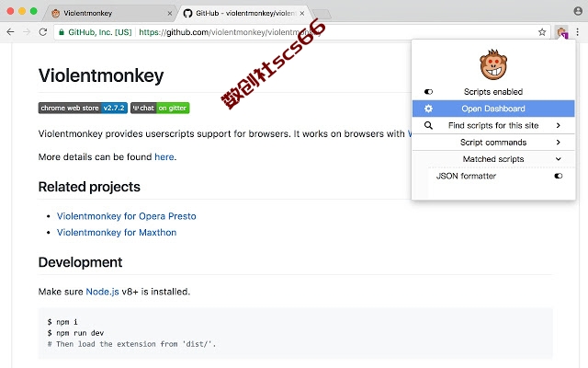588x368 pixels.
Task: Click the GitHub URL address bar
Action: point(300,32)
